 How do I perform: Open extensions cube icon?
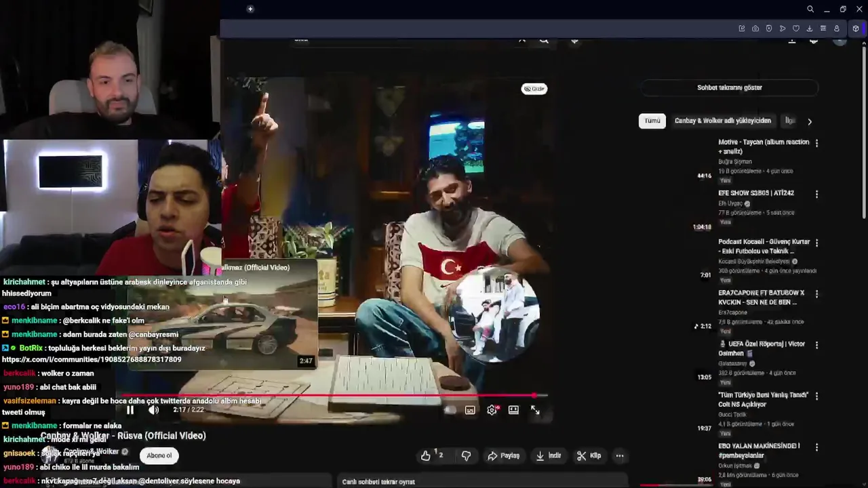[856, 28]
